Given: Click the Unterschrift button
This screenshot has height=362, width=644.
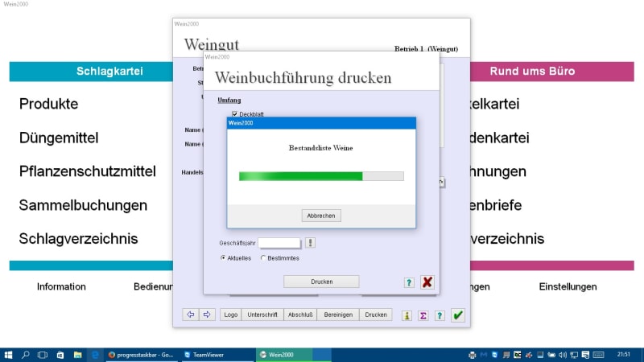Looking at the screenshot, I should point(262,315).
